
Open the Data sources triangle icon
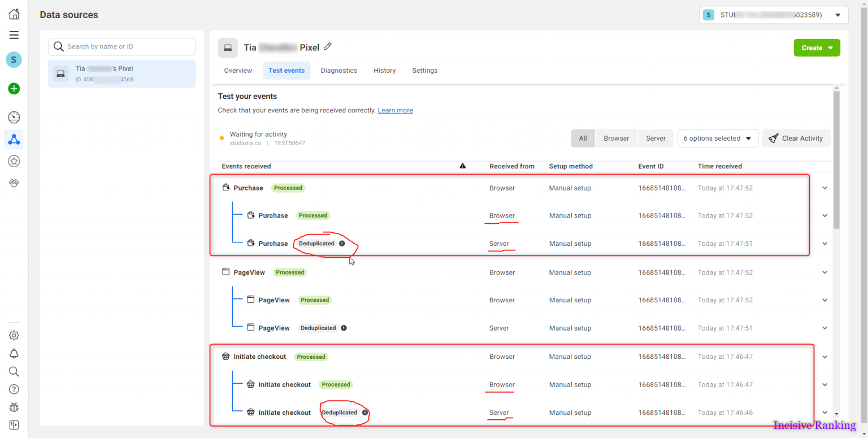point(14,139)
